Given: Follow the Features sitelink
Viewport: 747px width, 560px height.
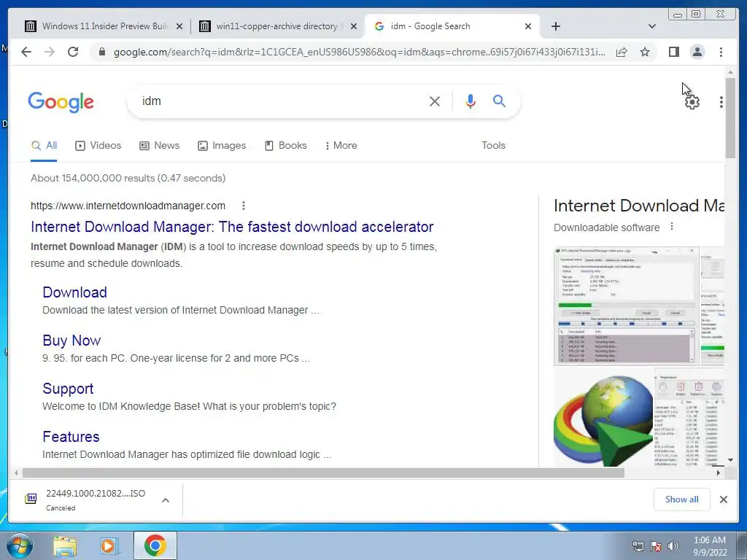Looking at the screenshot, I should [71, 437].
